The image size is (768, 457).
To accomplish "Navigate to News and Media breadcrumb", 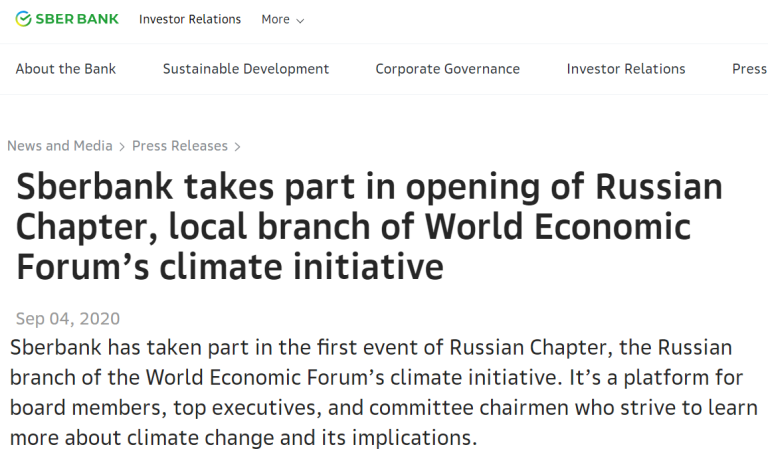I will click(60, 146).
